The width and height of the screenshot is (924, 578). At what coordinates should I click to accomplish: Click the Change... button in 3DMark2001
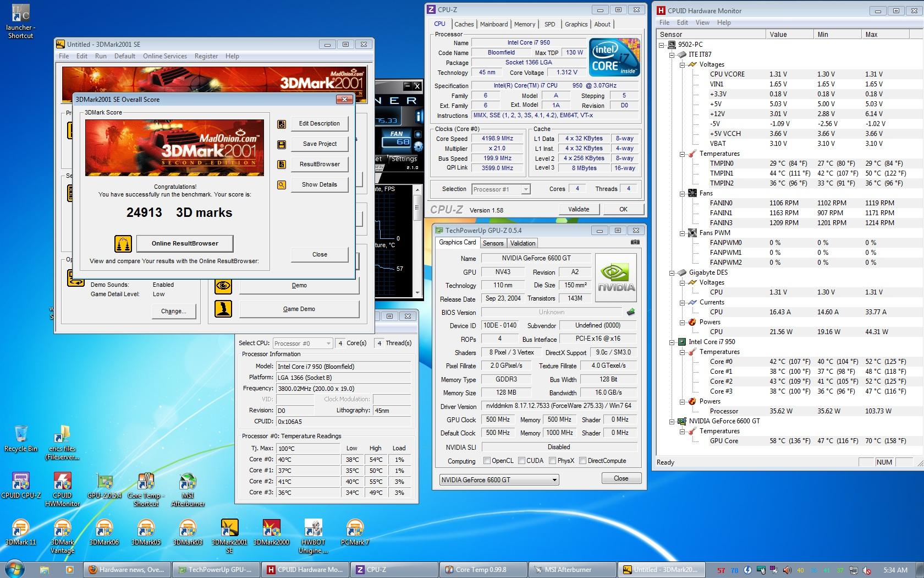173,311
